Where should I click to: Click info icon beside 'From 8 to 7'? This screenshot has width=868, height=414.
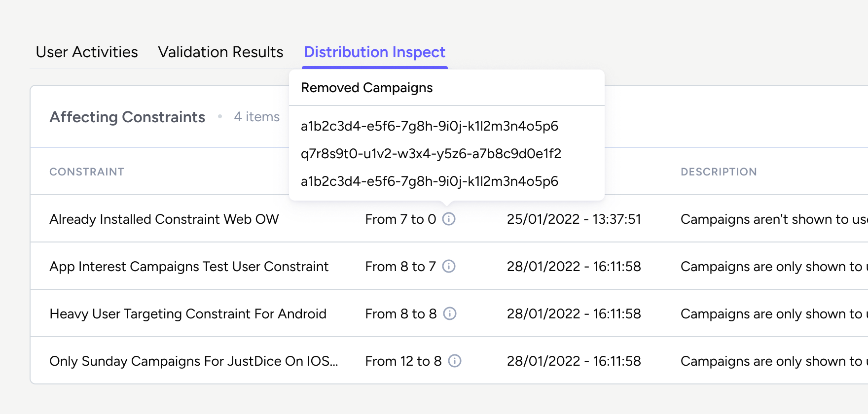click(448, 266)
